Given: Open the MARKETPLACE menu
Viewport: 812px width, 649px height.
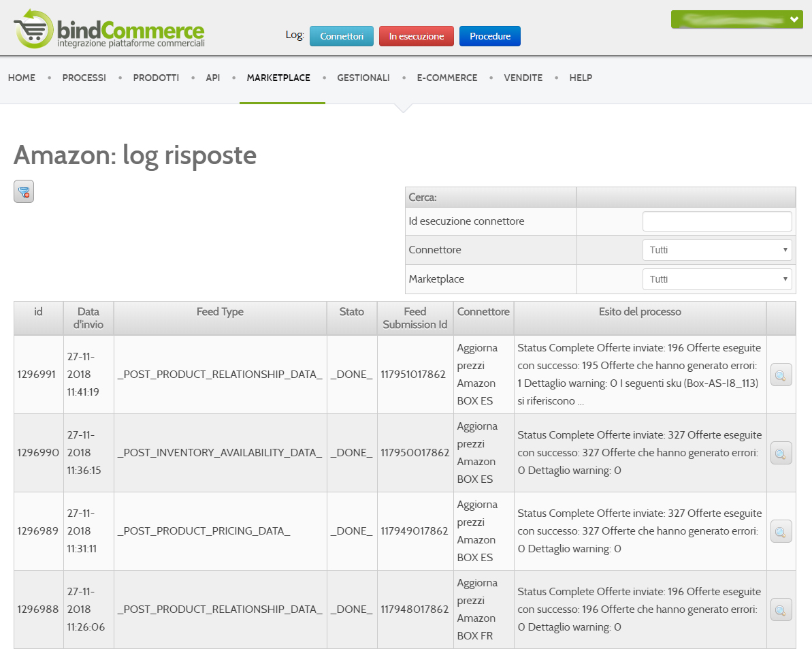Looking at the screenshot, I should [x=278, y=78].
